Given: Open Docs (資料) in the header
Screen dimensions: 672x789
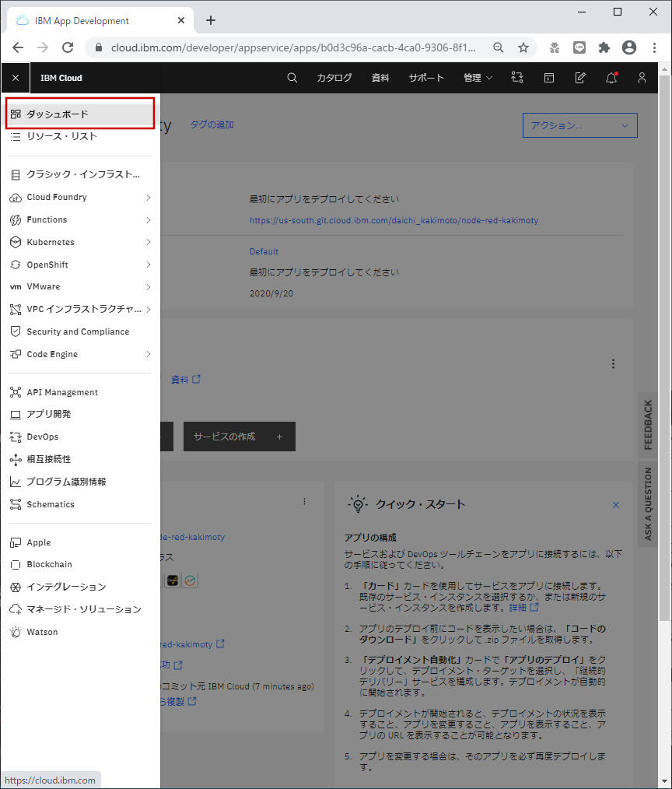Looking at the screenshot, I should coord(380,78).
